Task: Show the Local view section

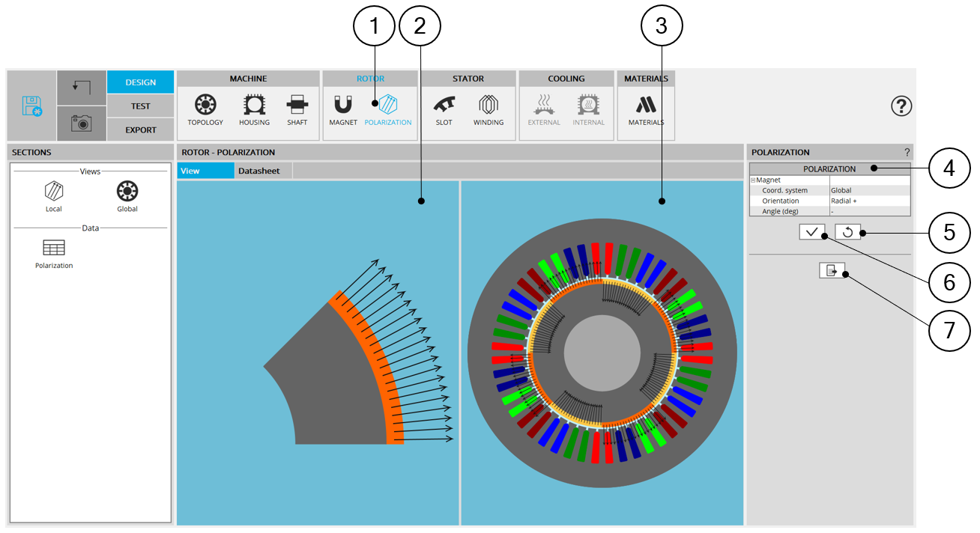Action: tap(54, 196)
